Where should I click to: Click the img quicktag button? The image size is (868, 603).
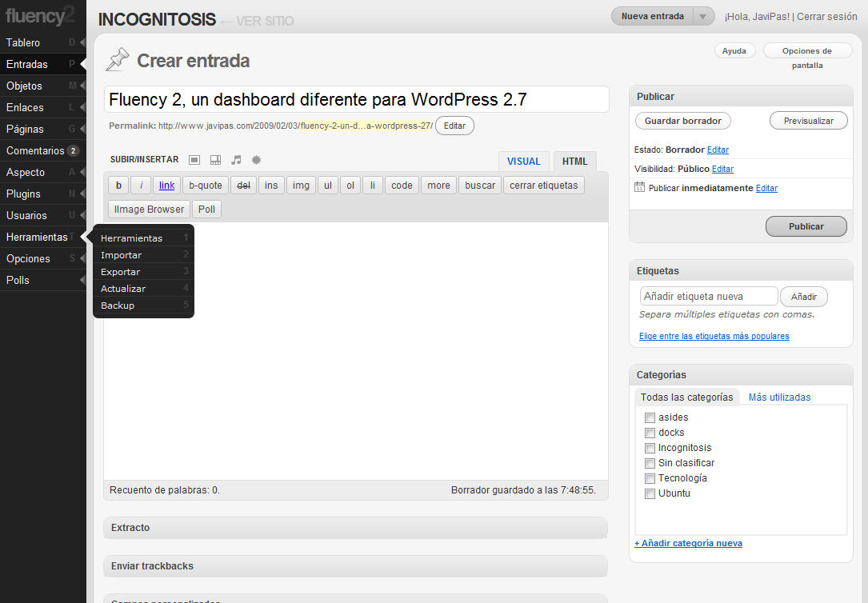point(301,186)
